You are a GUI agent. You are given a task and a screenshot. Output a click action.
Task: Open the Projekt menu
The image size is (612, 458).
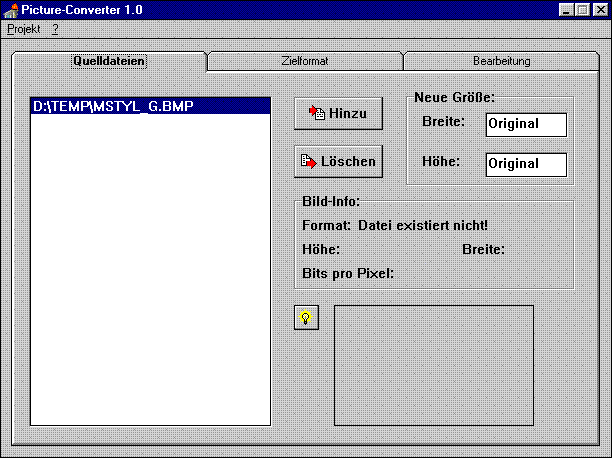(24, 29)
